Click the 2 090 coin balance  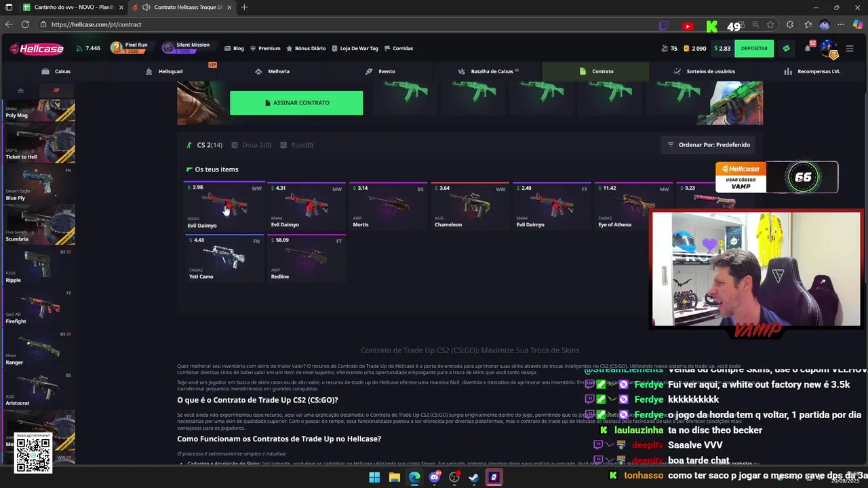click(x=694, y=49)
